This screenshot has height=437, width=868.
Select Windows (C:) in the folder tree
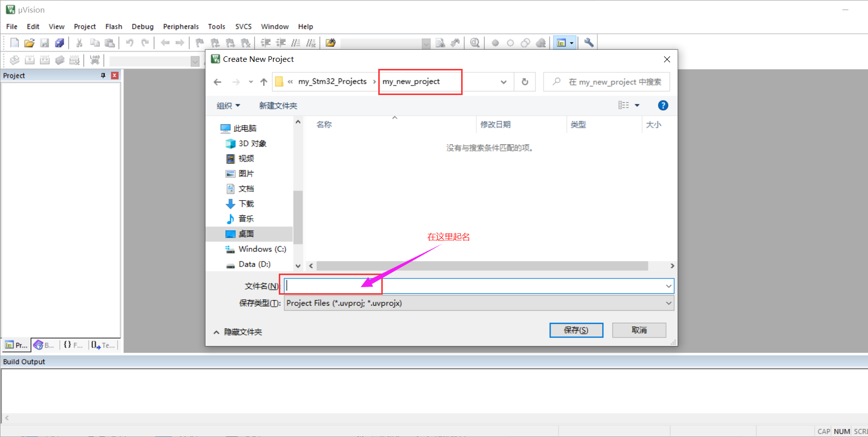coord(256,249)
